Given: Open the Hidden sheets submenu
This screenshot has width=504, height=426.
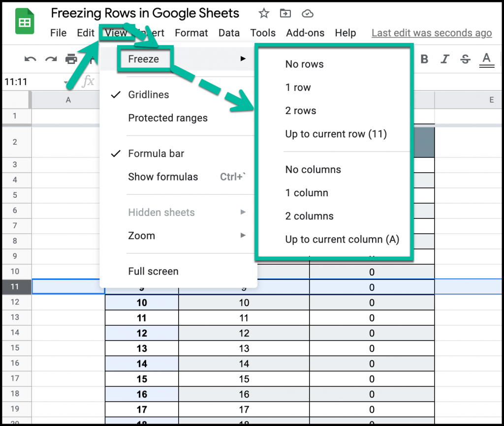Looking at the screenshot, I should click(x=161, y=212).
